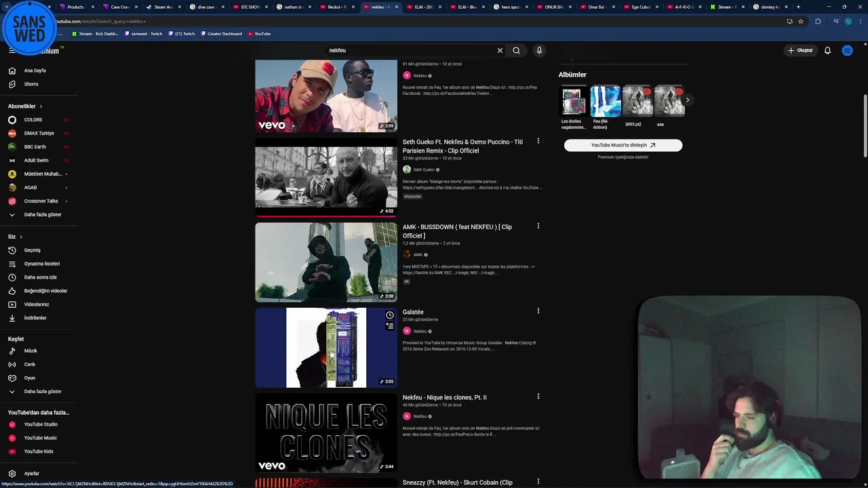Add Galatée to queue icon
Image resolution: width=868 pixels, height=488 pixels.
[x=390, y=326]
